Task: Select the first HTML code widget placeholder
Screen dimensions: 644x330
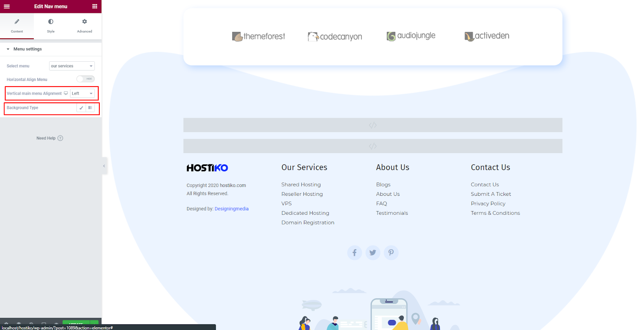Action: pyautogui.click(x=373, y=125)
